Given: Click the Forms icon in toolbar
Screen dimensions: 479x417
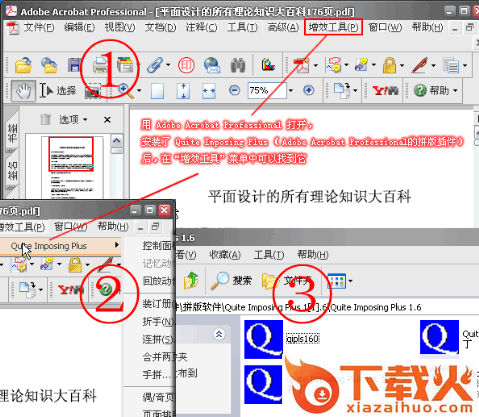Looking at the screenshot, I should click(451, 65).
